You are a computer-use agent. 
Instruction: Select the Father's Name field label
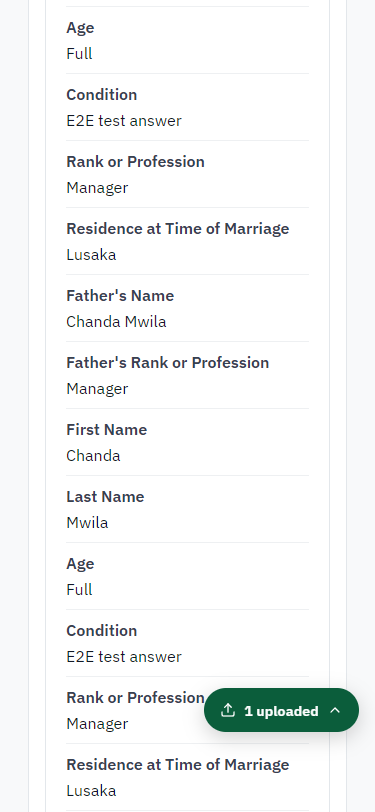[x=120, y=296]
